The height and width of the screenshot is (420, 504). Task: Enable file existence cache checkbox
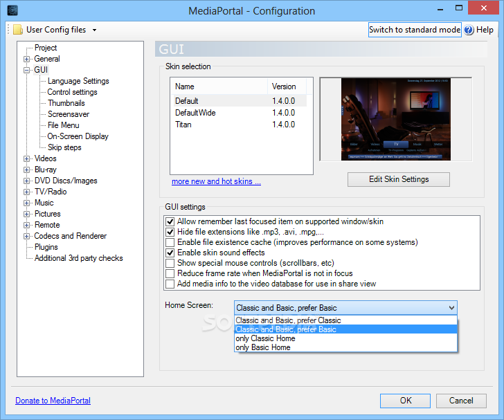tap(170, 242)
